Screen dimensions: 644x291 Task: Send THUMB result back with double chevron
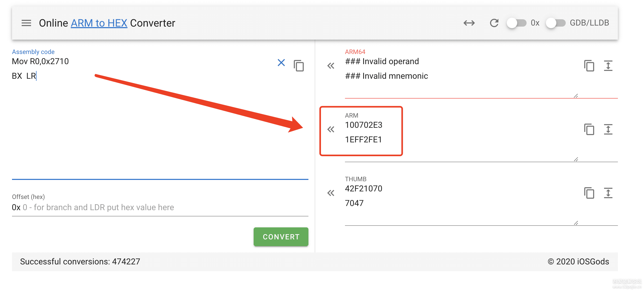pos(331,193)
